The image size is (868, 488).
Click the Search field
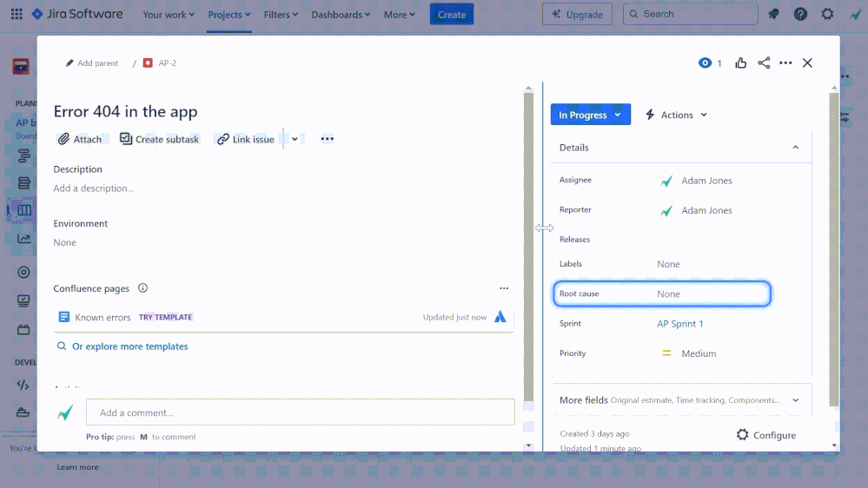coord(690,14)
